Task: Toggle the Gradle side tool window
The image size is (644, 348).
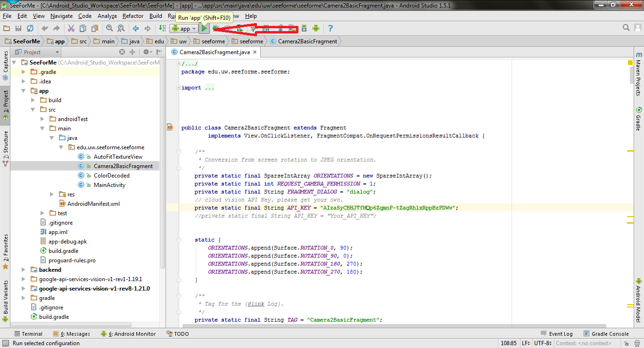Action: click(x=638, y=119)
